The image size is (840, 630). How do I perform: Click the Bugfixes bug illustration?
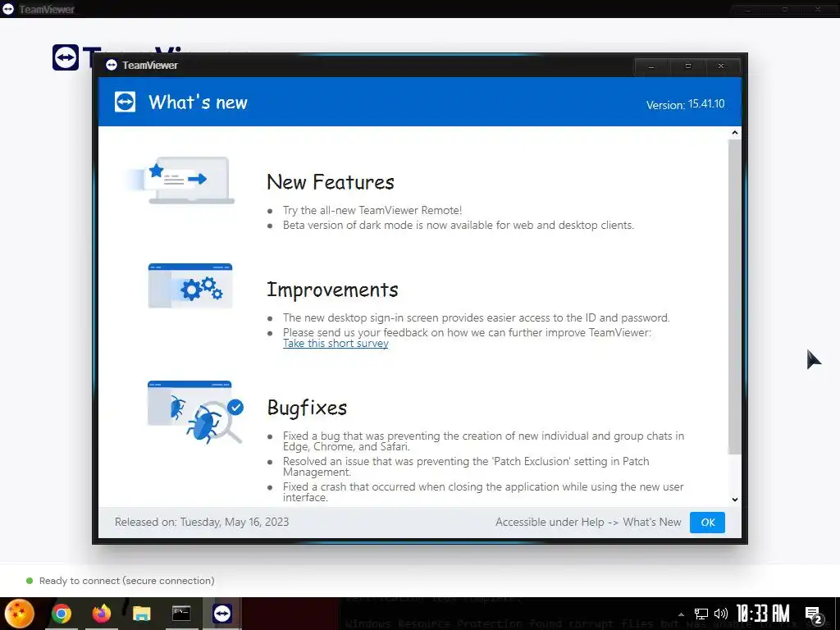click(x=195, y=412)
